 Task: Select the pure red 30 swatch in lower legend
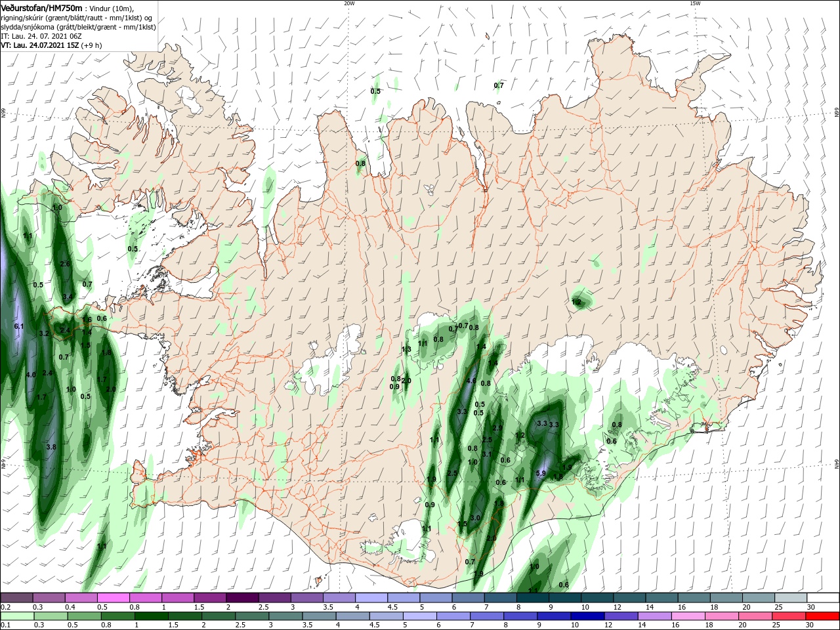[x=822, y=616]
